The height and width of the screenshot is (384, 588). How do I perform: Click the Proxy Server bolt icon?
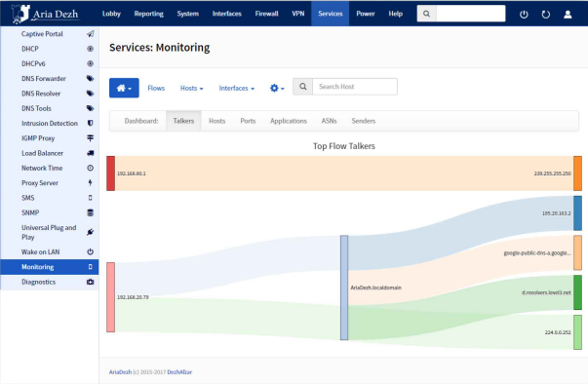(90, 183)
